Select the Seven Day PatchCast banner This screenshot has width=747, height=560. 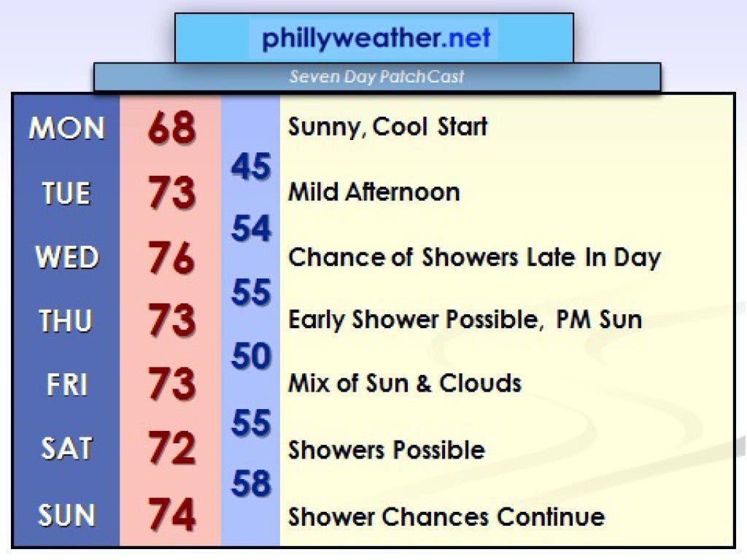pos(376,77)
